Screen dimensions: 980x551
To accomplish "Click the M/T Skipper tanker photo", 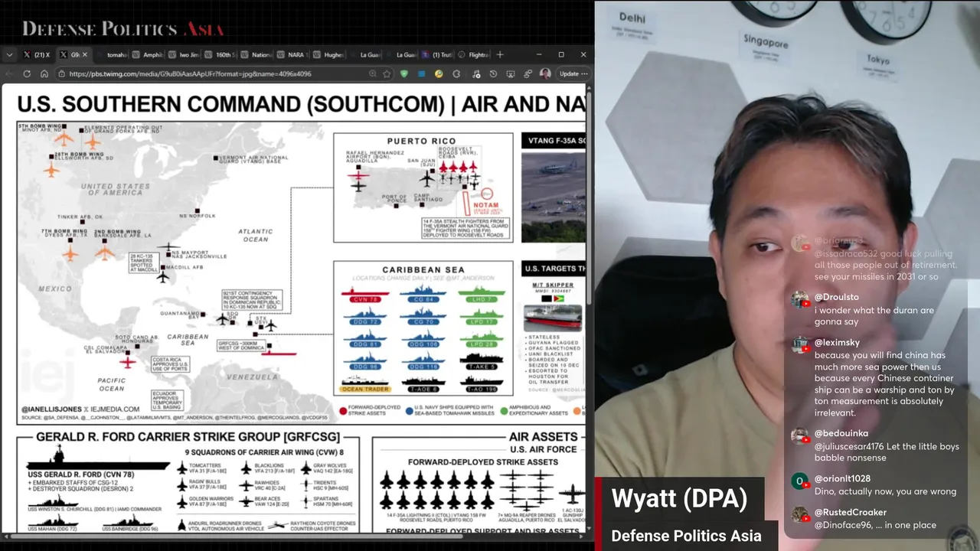I will 553,318.
